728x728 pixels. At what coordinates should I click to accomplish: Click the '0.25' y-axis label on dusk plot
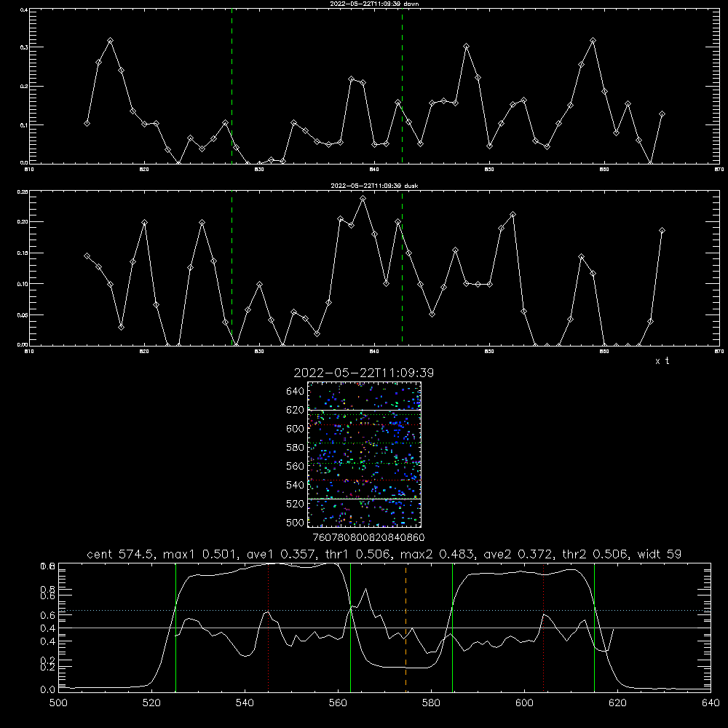click(23, 191)
